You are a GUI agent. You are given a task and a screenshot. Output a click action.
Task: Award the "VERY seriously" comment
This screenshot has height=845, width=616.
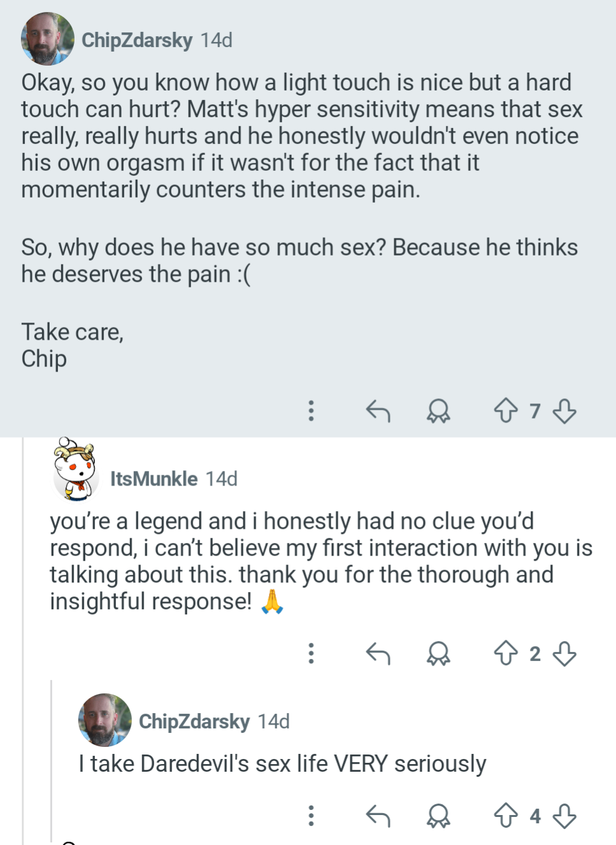coord(438,816)
